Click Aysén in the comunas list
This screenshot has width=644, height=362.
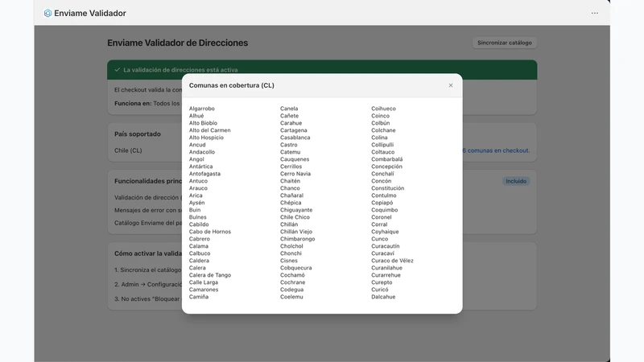click(x=196, y=203)
